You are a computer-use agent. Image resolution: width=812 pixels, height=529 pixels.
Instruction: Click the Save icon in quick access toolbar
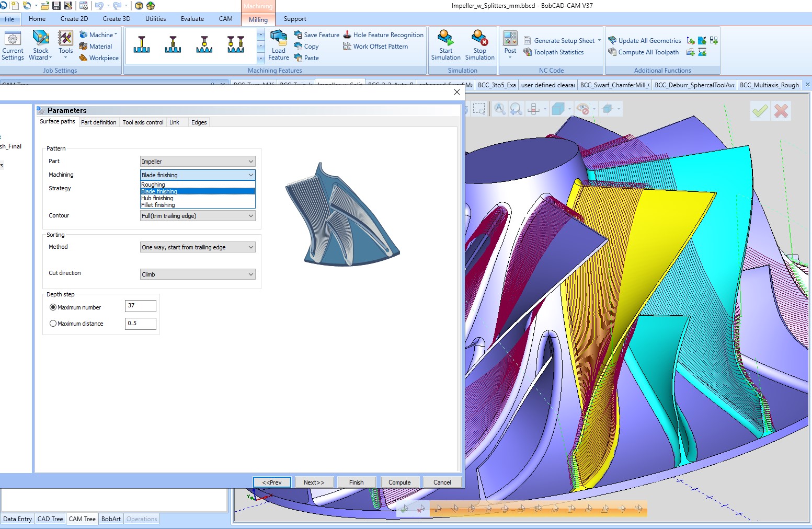[56, 6]
